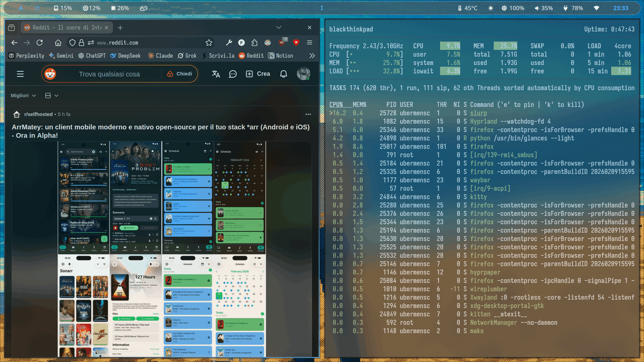Click the brightness sun icon in waybar

point(491,8)
